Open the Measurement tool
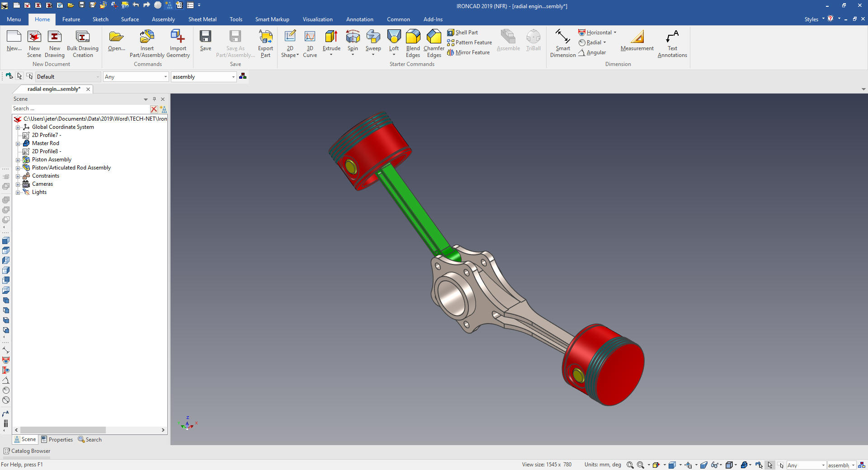Viewport: 868px width, 470px height. coord(637,41)
